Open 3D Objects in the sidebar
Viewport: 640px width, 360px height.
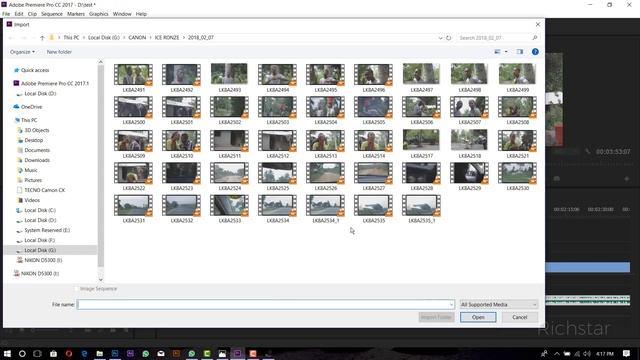point(37,130)
